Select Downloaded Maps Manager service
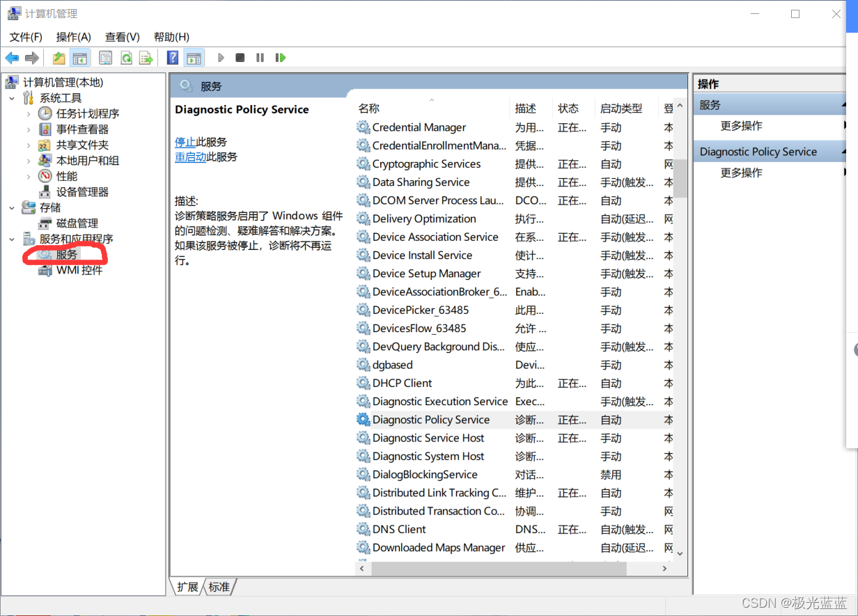Screen dimensions: 858x616 514,548
